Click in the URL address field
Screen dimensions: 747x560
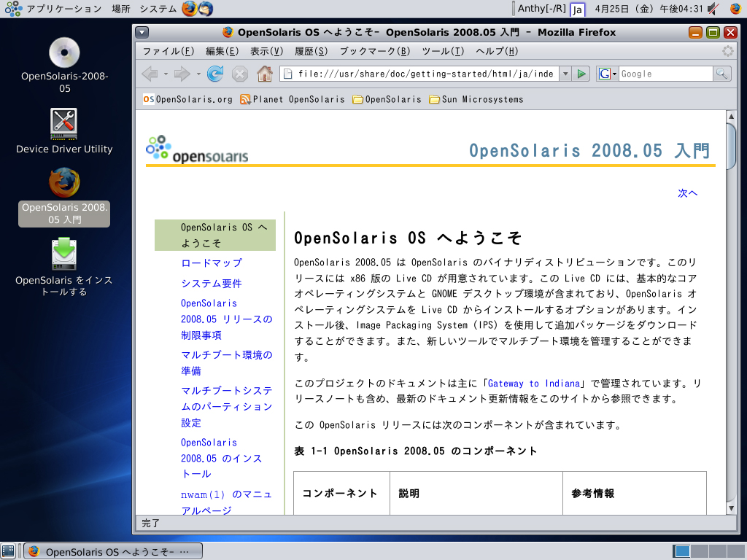click(x=425, y=74)
